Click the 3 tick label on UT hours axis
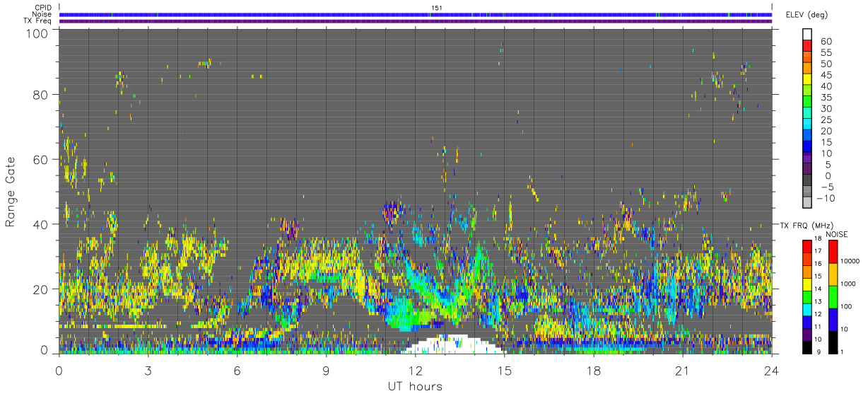Viewport: 868px width, 401px height. tap(148, 370)
